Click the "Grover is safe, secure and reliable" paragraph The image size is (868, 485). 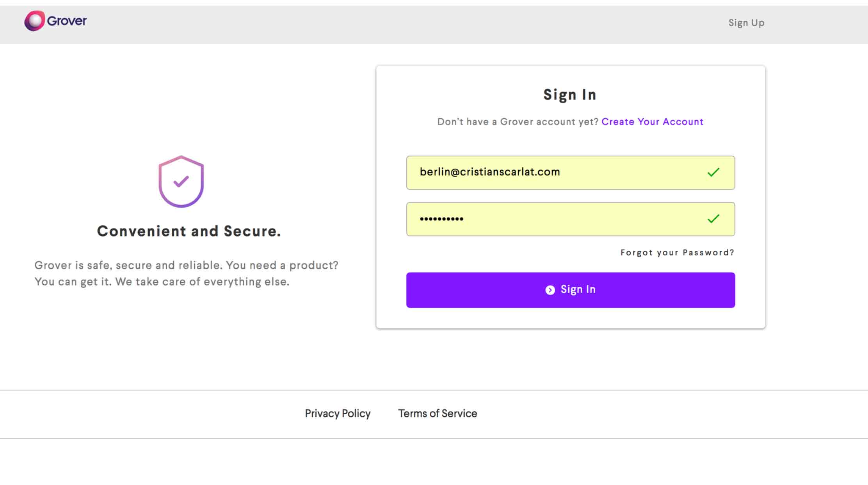click(x=186, y=273)
